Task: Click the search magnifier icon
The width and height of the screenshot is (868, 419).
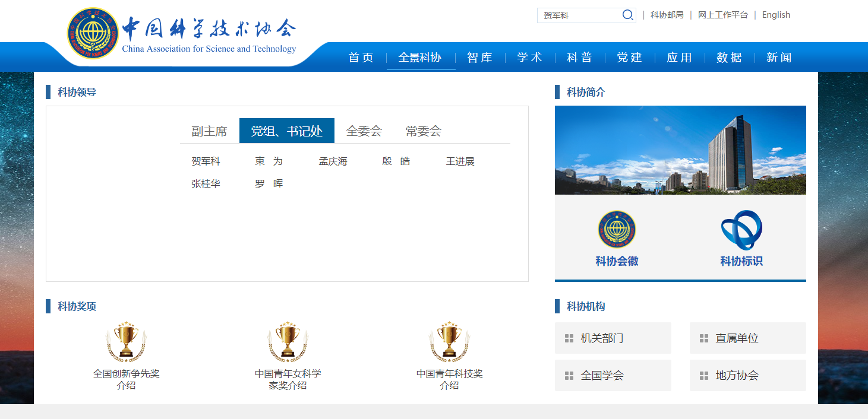Action: pyautogui.click(x=627, y=15)
